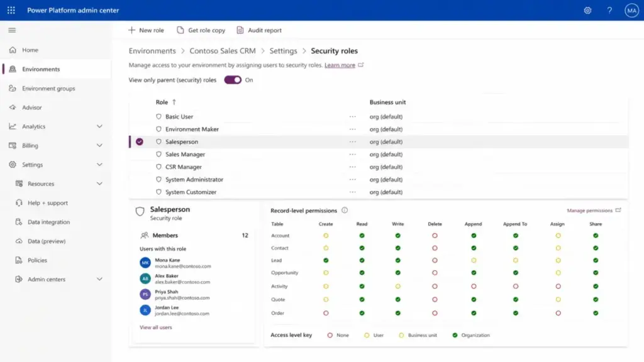Click the Policies icon in sidebar
The width and height of the screenshot is (644, 362).
click(19, 260)
